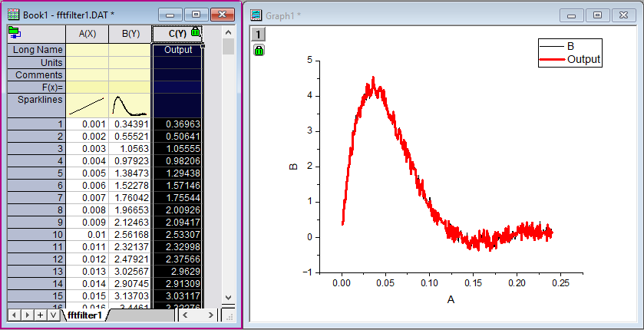
Task: Click the green lock icon in Graph1
Action: [x=259, y=50]
